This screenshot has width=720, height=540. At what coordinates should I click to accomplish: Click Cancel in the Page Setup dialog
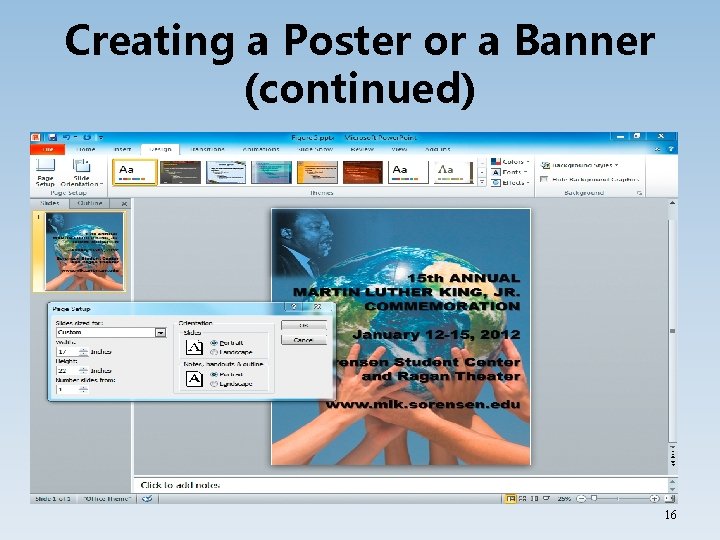click(x=304, y=340)
